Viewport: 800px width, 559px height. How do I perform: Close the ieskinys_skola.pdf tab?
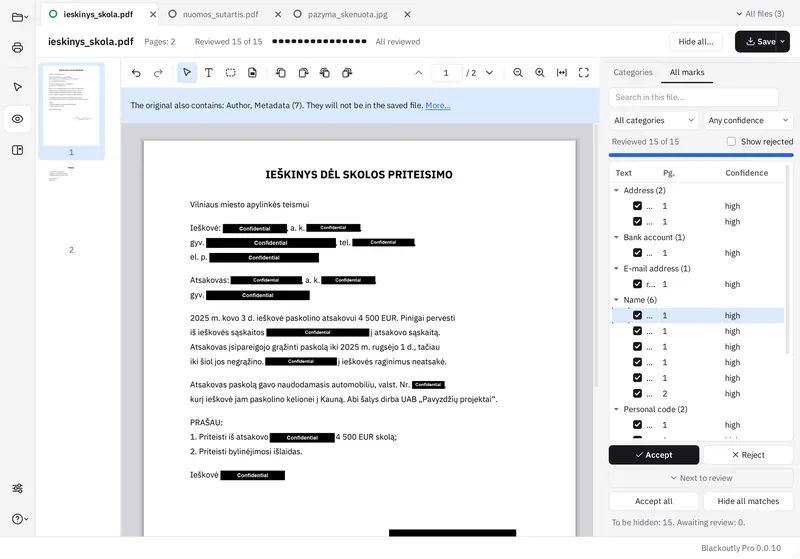pyautogui.click(x=153, y=15)
